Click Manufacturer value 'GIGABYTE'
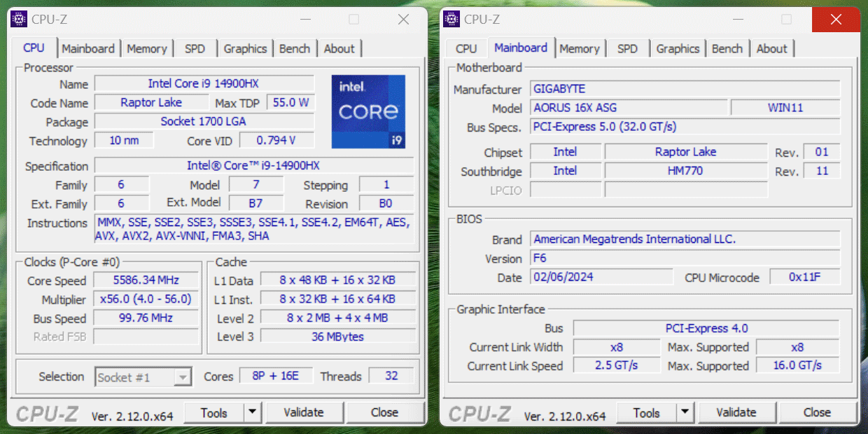This screenshot has width=868, height=434. coord(685,89)
